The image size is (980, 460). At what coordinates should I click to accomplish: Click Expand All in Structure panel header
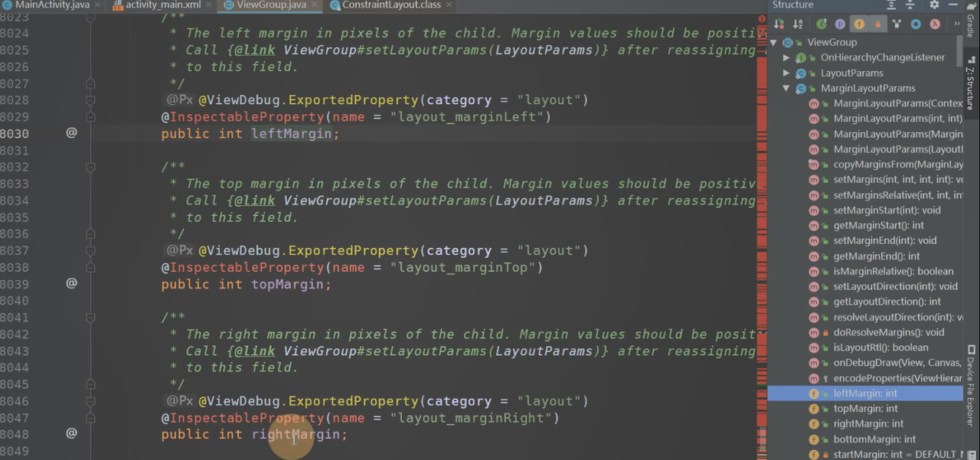point(891,5)
